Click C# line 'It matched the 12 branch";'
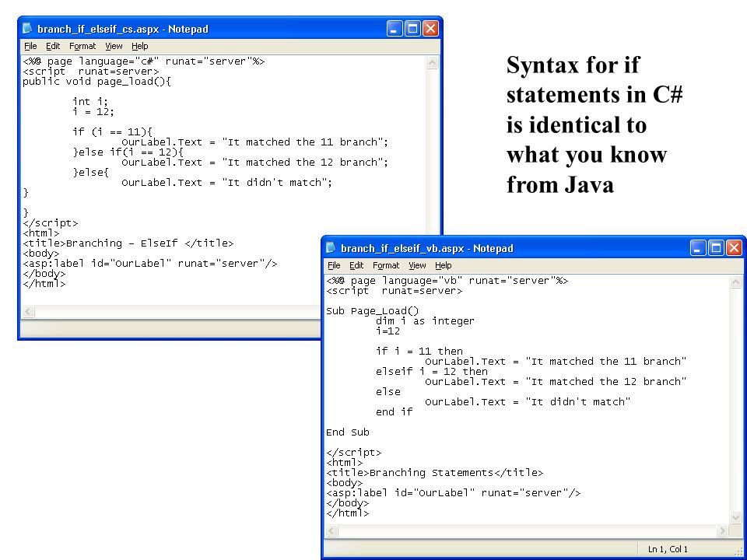The image size is (747, 560). (x=255, y=163)
